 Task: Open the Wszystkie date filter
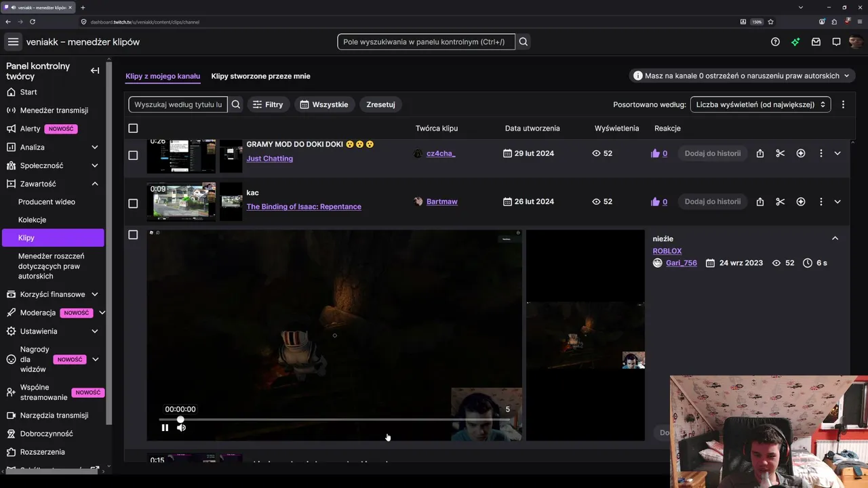tap(324, 104)
